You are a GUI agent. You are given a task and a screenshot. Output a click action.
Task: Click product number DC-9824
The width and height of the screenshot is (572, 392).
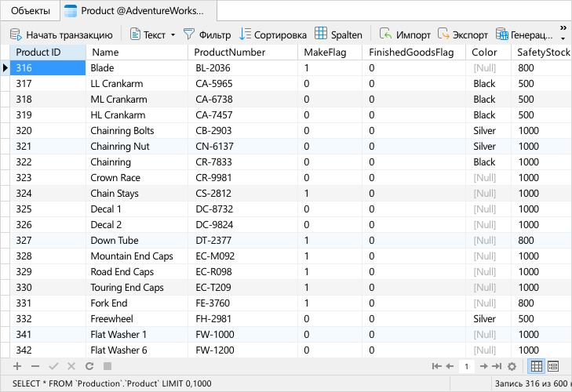[x=243, y=225]
